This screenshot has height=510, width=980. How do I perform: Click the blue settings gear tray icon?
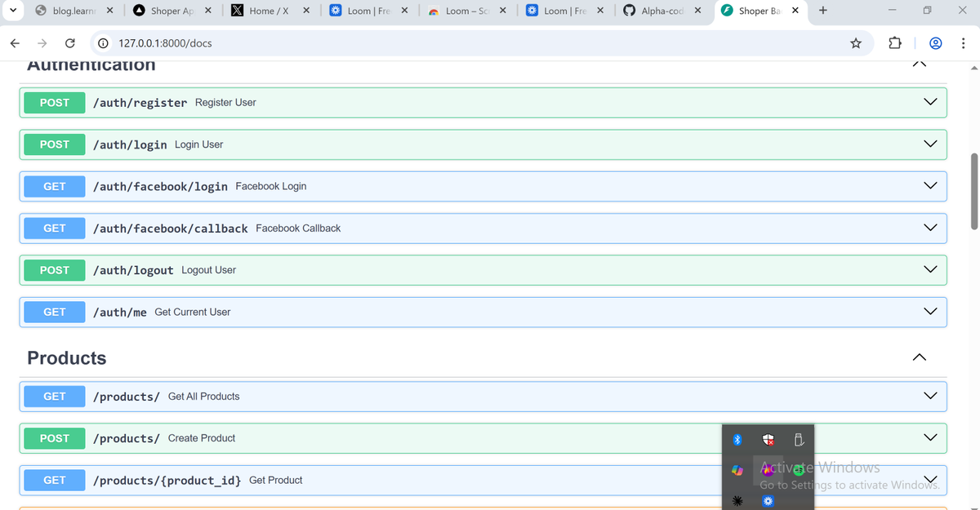pyautogui.click(x=768, y=501)
